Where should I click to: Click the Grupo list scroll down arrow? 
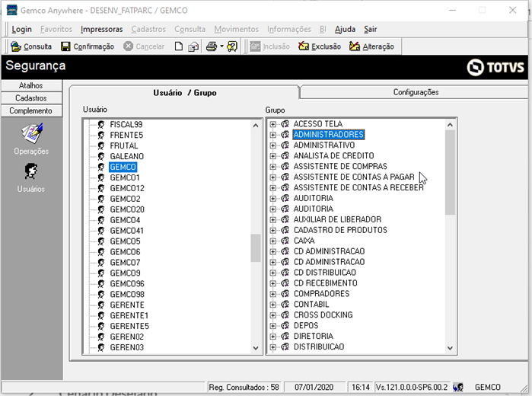450,348
